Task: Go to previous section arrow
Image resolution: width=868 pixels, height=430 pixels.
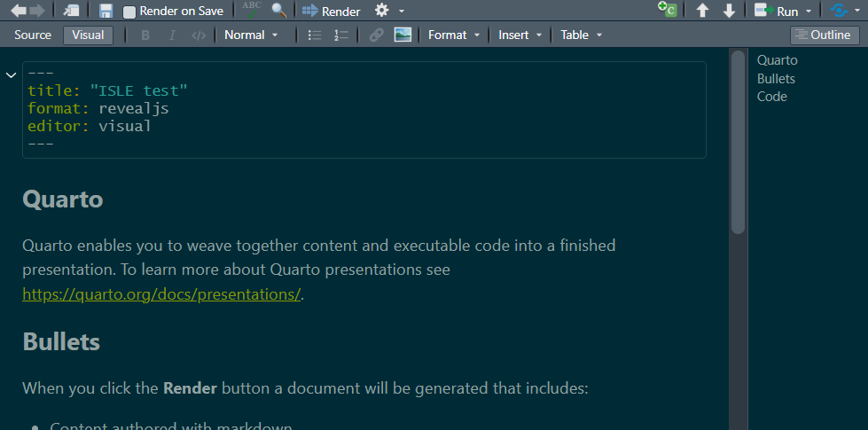Action: tap(702, 12)
